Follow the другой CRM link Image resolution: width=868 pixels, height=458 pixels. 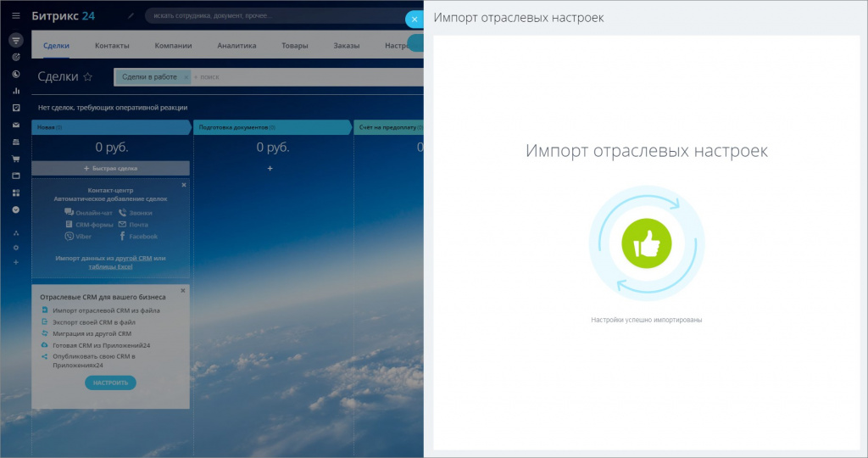(133, 258)
